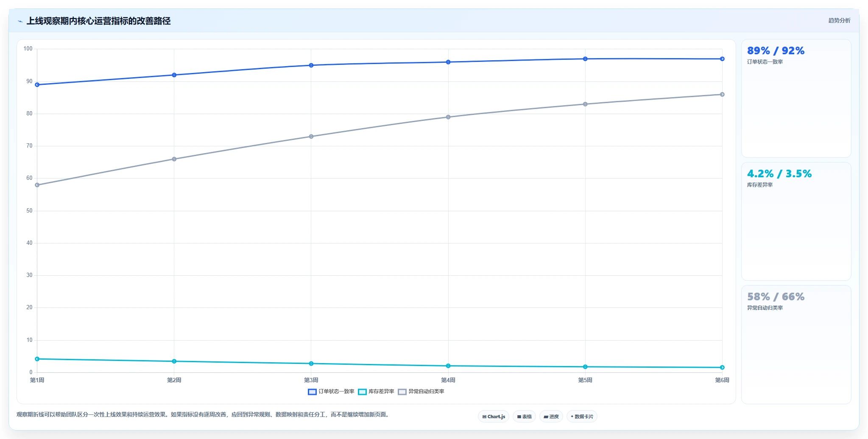
Task: Select the 第1周 point on the blue 订单状态一致率 line
Action: (37, 85)
